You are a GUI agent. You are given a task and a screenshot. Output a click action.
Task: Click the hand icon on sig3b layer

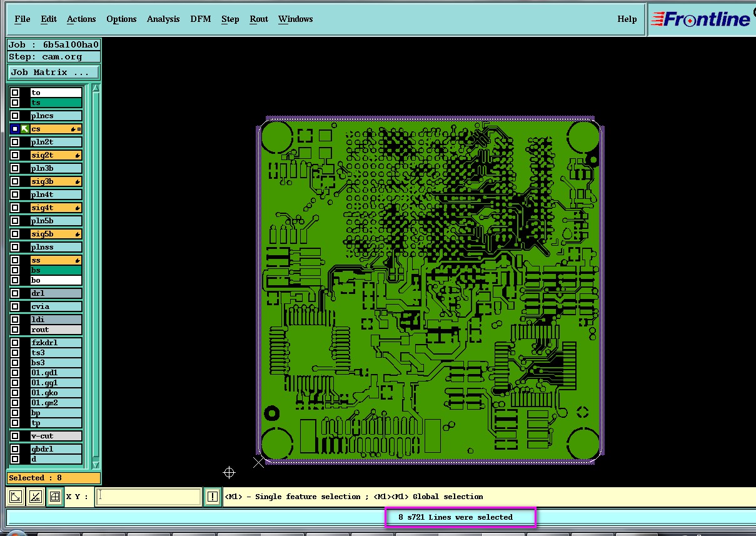(x=78, y=181)
